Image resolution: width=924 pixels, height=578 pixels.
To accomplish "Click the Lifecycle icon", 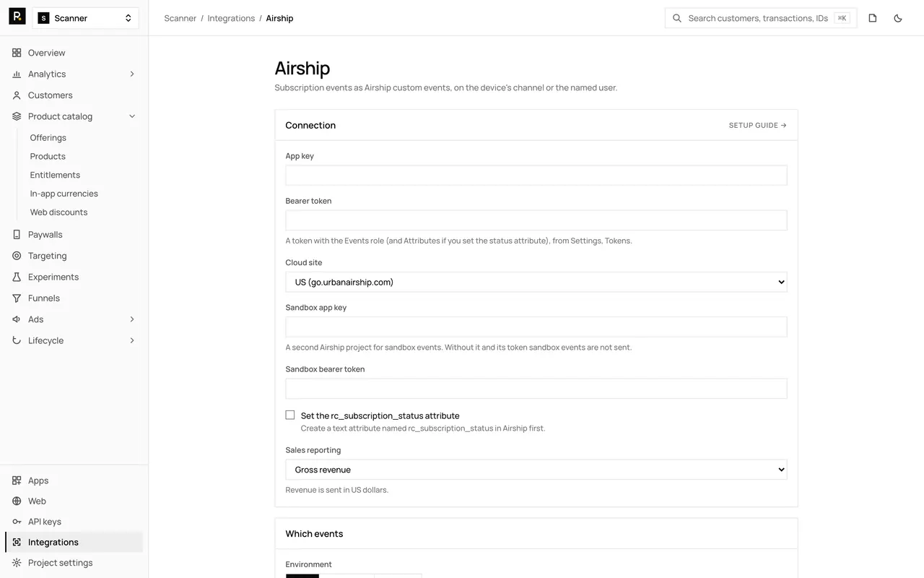I will pos(17,340).
